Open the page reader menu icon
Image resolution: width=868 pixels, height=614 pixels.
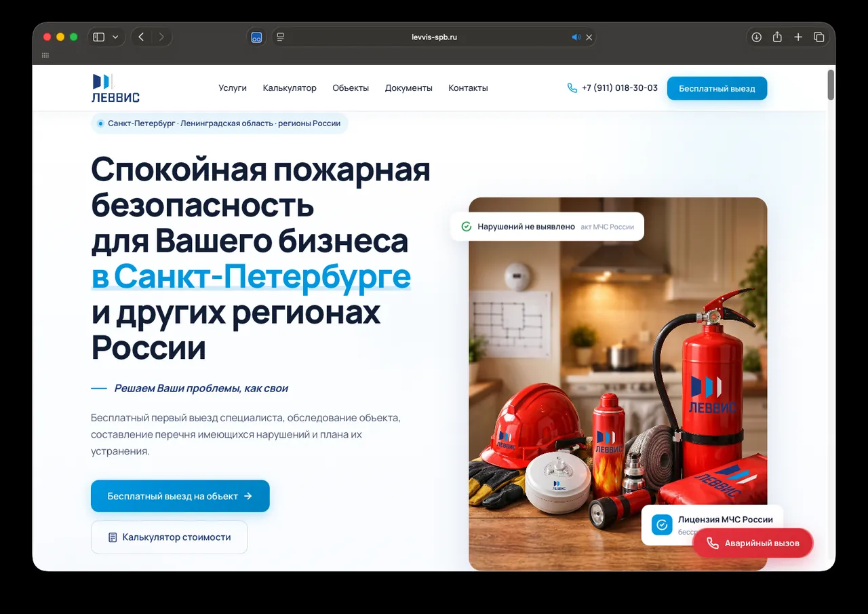tap(281, 37)
